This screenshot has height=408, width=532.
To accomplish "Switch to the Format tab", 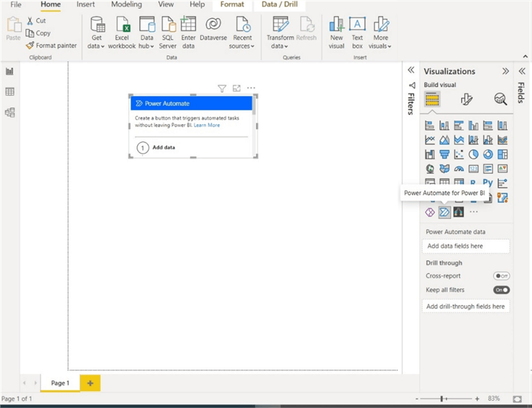I will click(232, 4).
